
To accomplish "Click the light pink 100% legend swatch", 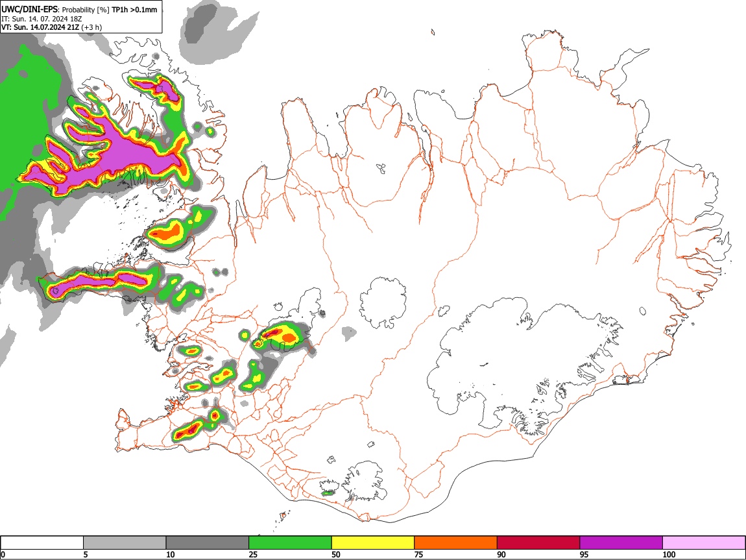I will (704, 543).
